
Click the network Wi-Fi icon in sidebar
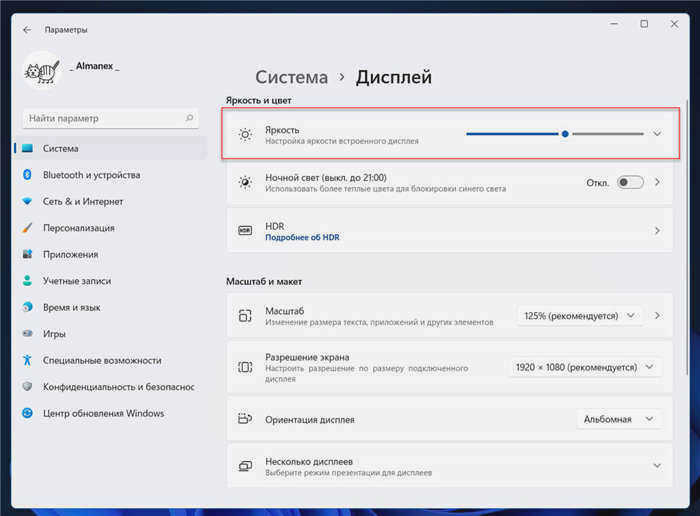pos(27,201)
